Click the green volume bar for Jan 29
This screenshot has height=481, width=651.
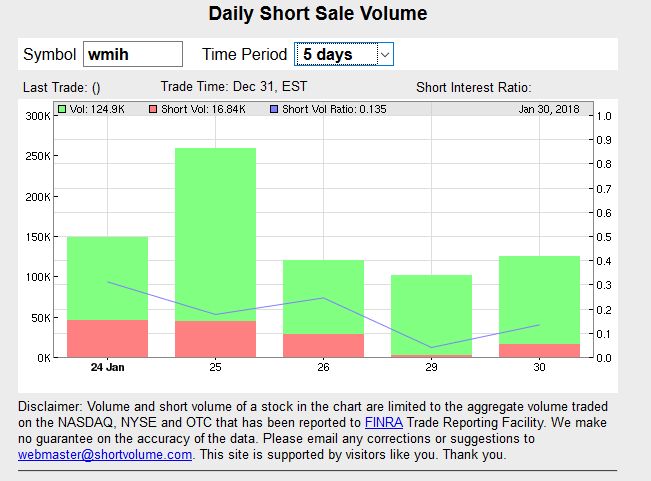coord(432,314)
